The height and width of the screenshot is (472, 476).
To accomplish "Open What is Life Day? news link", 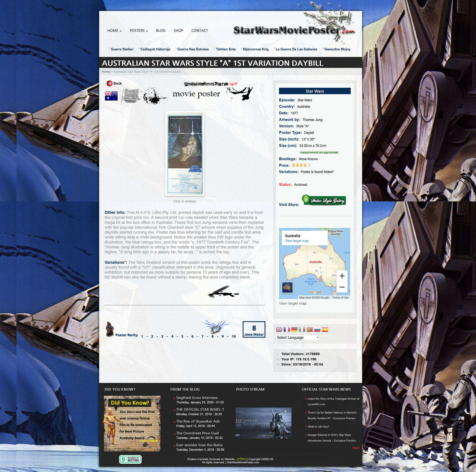I will 318,427.
